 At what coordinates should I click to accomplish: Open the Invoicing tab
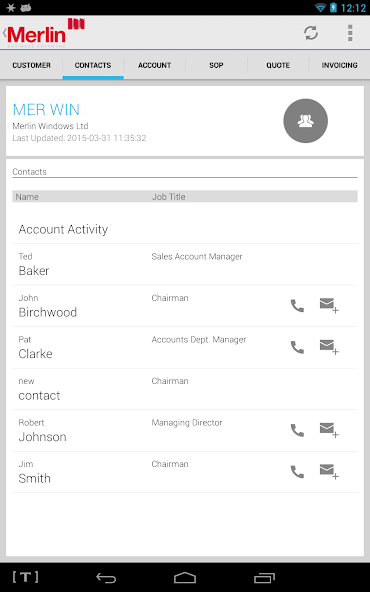339,65
